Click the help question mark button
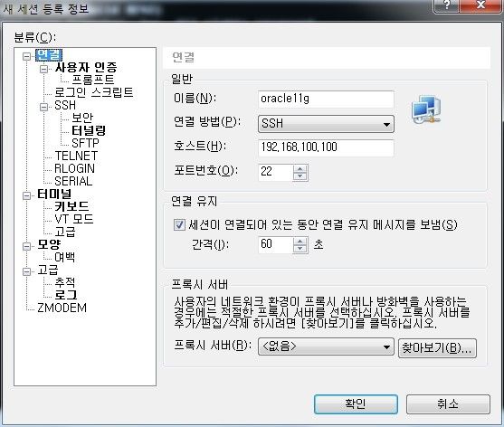The width and height of the screenshot is (504, 427). [x=447, y=5]
